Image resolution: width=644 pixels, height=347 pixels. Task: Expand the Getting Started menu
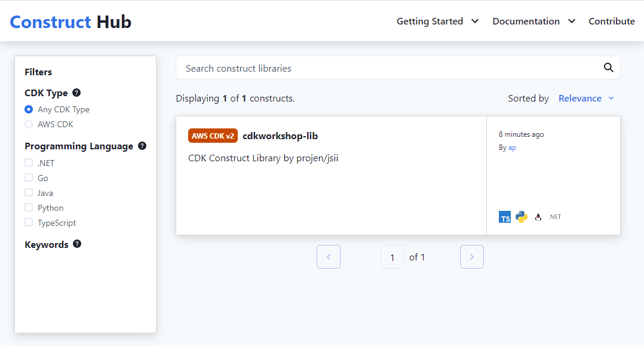(438, 22)
